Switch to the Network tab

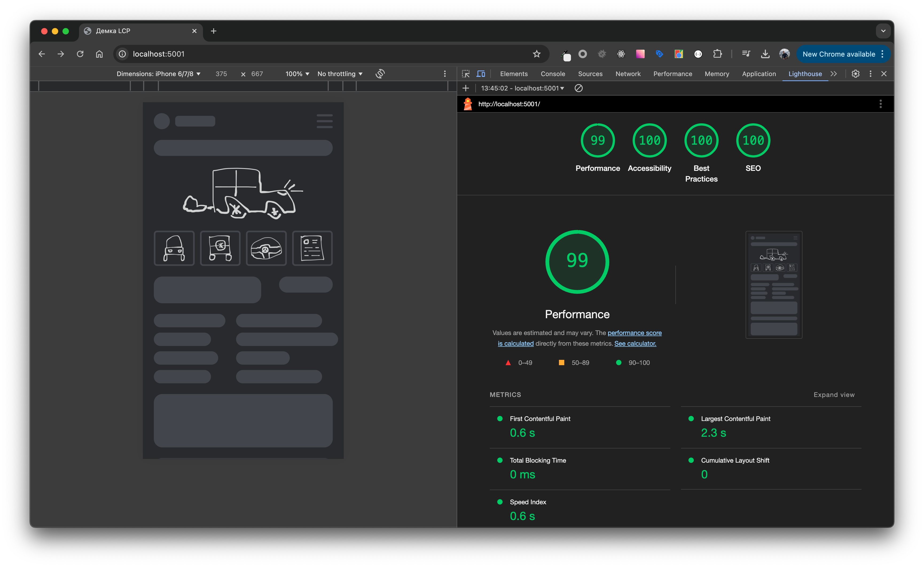click(628, 74)
